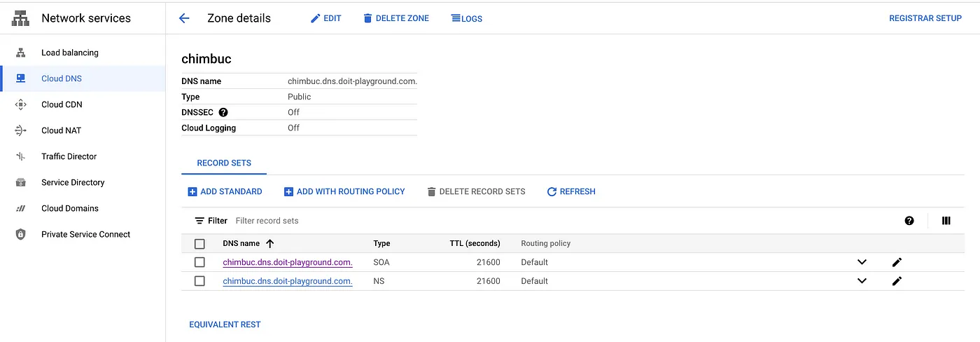Click the SOA row TTL value 21600

(489, 262)
